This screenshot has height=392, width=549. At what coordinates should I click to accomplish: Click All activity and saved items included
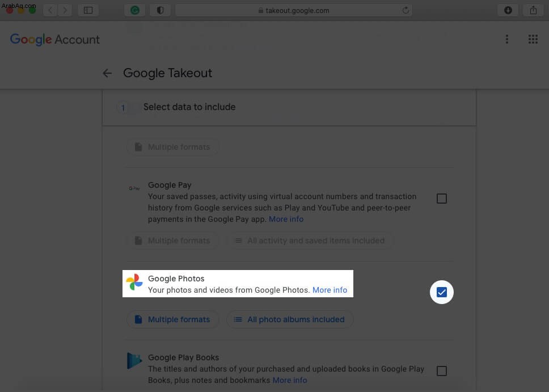[x=311, y=241]
